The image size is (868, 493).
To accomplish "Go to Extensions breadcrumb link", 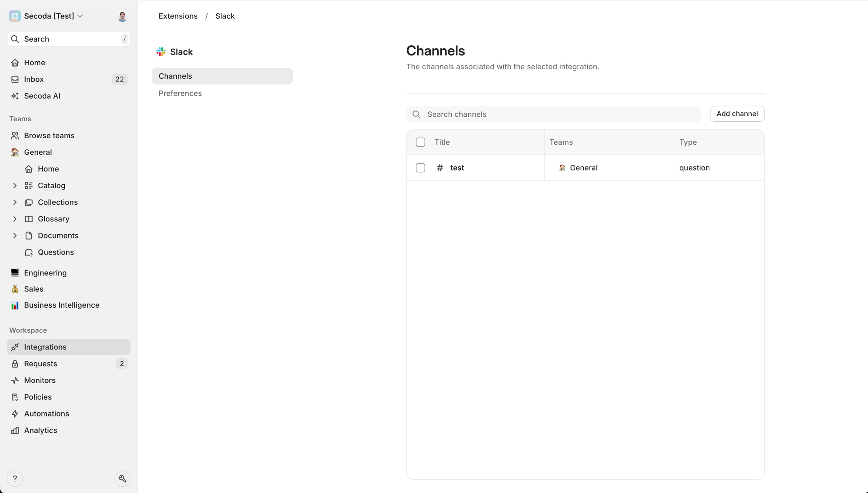I will point(178,16).
